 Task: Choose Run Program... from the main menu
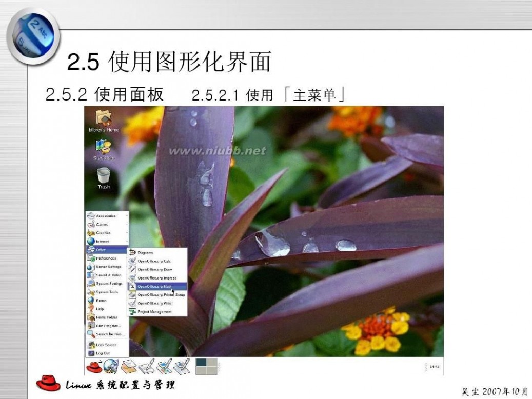(x=107, y=326)
